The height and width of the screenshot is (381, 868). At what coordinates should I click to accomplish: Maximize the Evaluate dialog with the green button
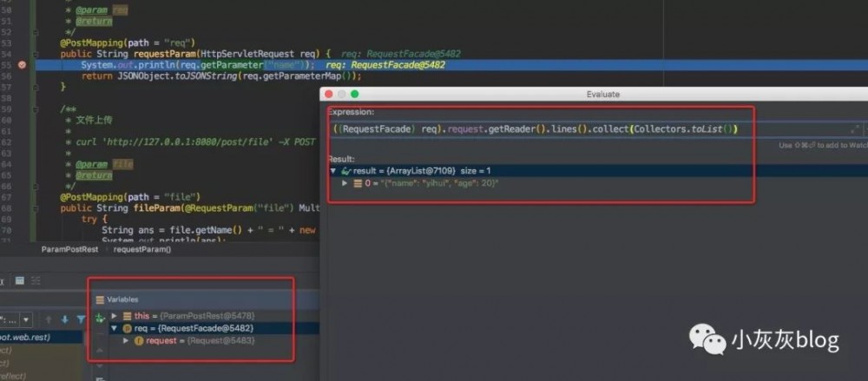(355, 94)
